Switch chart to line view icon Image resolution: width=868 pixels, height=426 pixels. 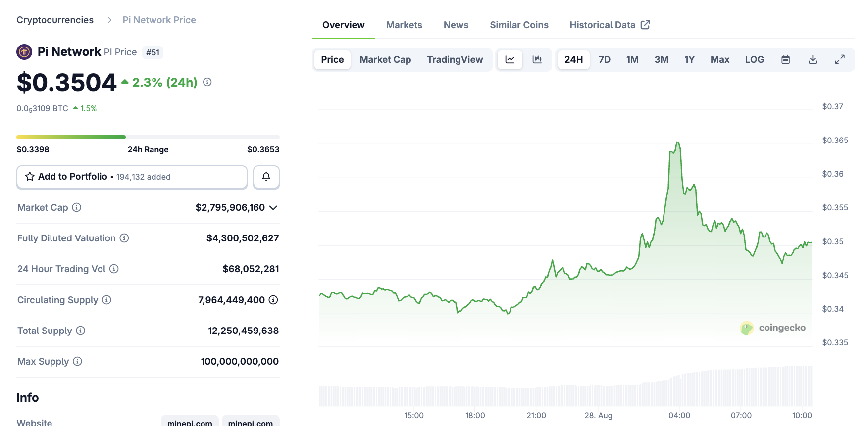tap(510, 60)
